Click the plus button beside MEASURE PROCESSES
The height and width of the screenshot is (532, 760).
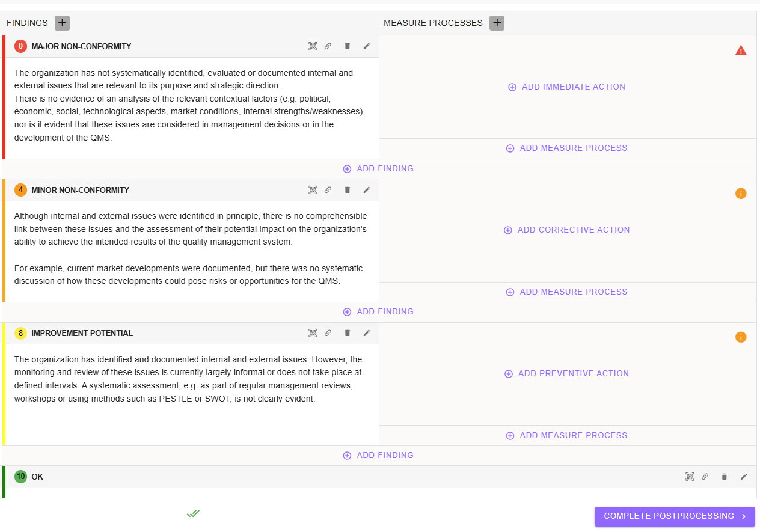tap(497, 23)
